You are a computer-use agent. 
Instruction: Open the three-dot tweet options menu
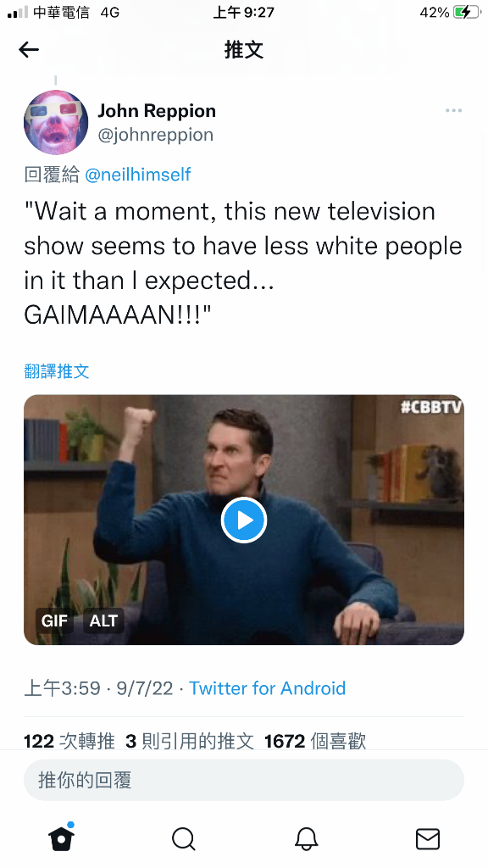coord(453,110)
